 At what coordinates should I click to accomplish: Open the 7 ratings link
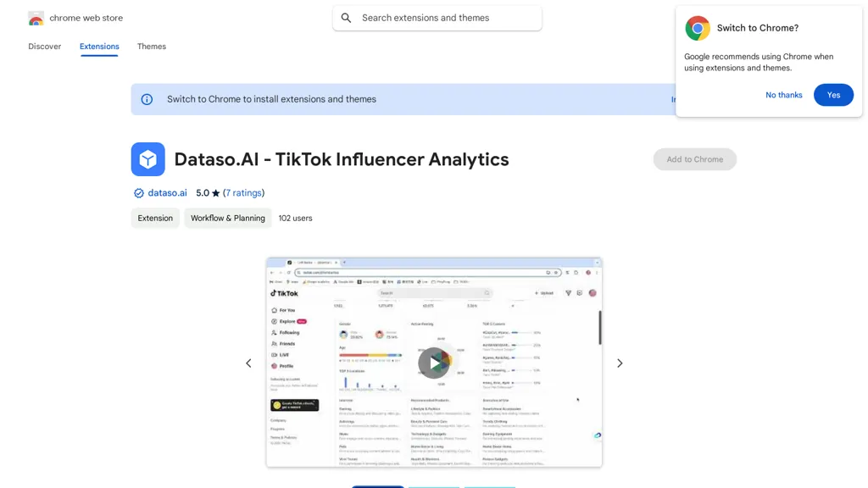click(x=243, y=193)
